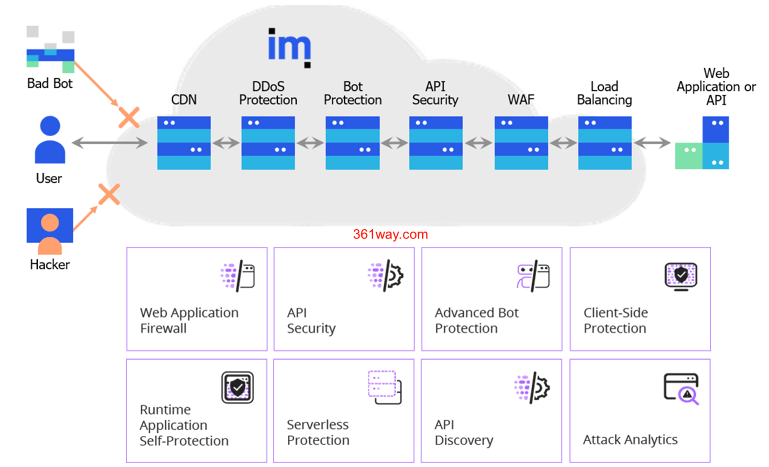Click the 361way.com watermark link

tap(390, 235)
